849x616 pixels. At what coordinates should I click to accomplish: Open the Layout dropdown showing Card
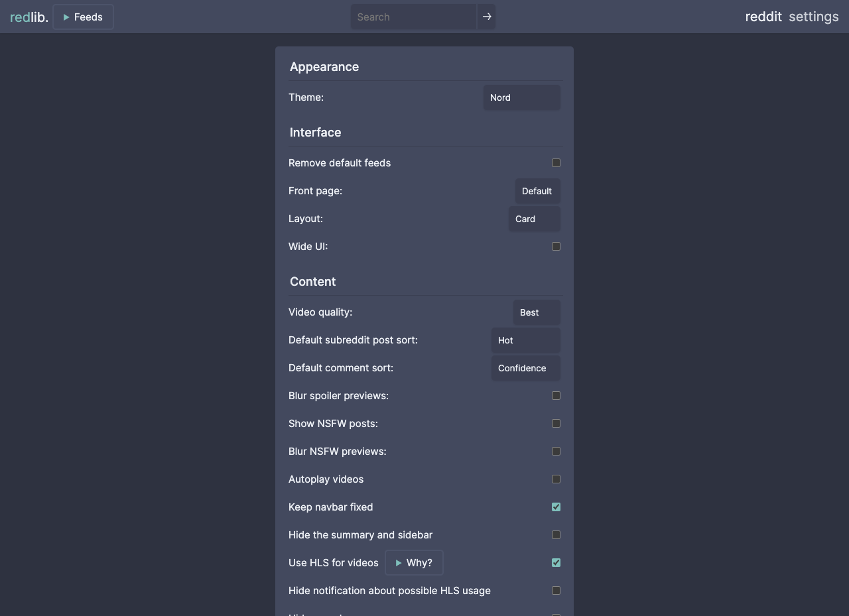click(535, 219)
